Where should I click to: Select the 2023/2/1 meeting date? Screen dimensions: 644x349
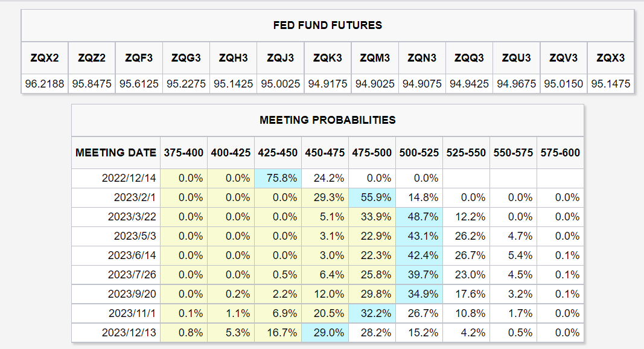point(135,197)
